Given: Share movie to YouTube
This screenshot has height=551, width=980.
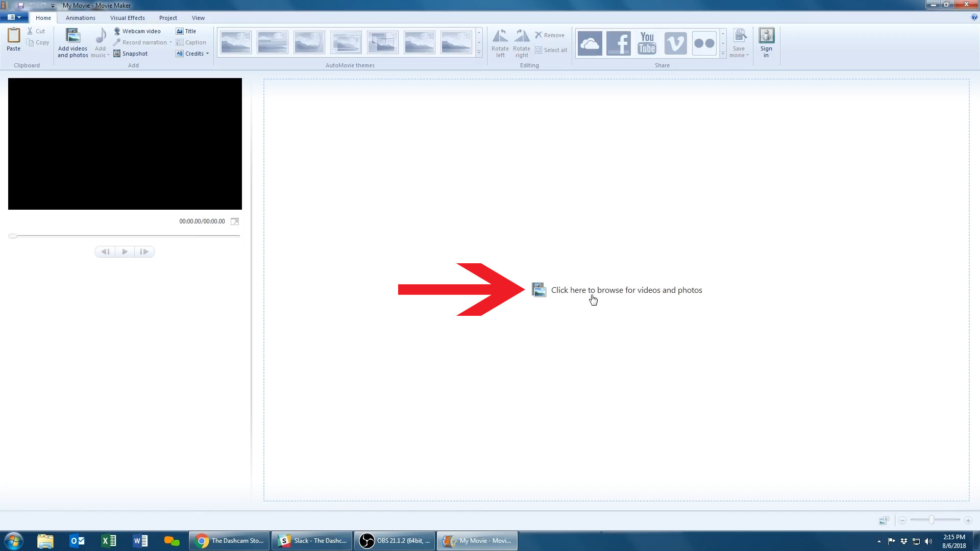Looking at the screenshot, I should (647, 43).
